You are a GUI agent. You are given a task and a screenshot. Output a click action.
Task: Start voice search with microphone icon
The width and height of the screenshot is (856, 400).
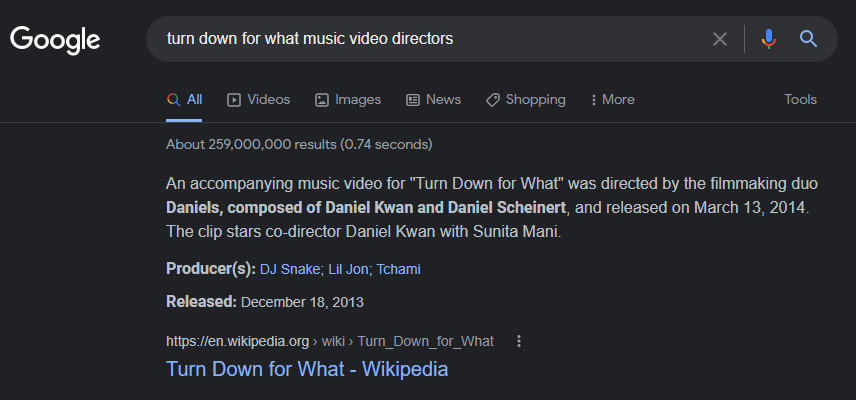click(769, 39)
